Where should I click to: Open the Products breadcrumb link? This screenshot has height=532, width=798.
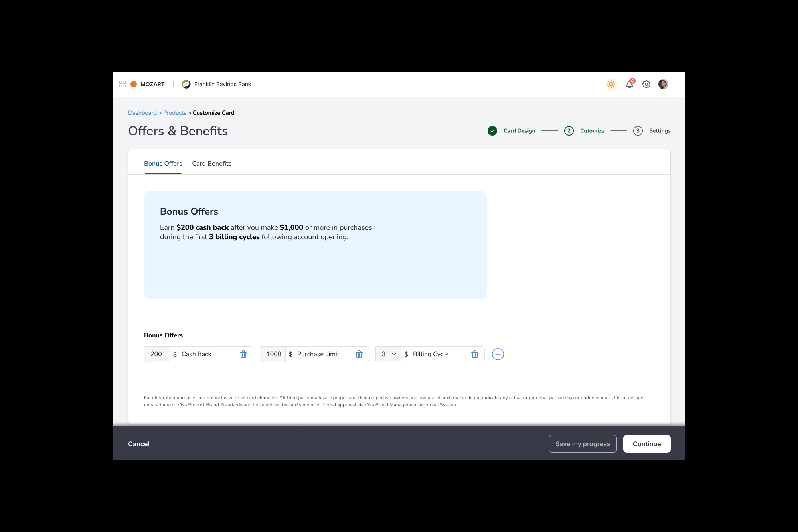tap(174, 113)
